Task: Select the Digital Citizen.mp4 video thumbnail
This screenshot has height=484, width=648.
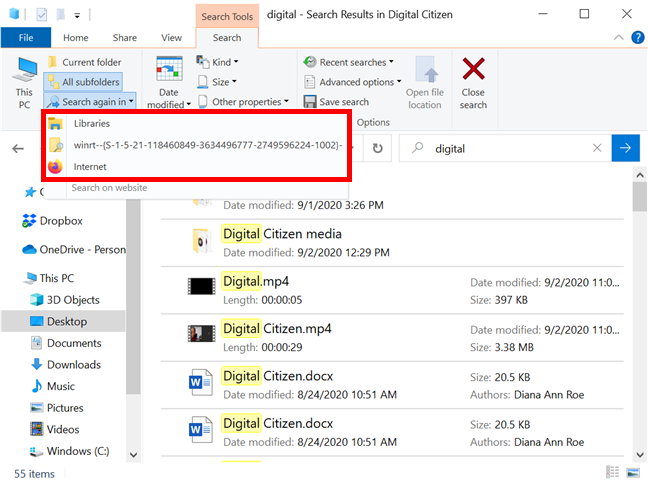Action: (202, 334)
